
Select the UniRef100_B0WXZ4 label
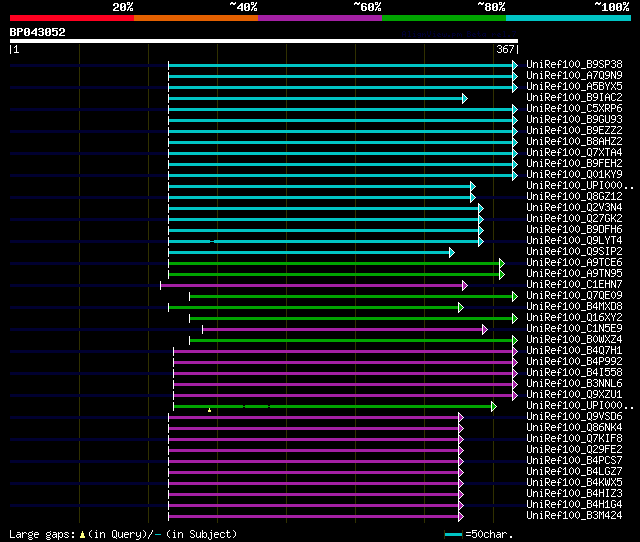click(574, 340)
